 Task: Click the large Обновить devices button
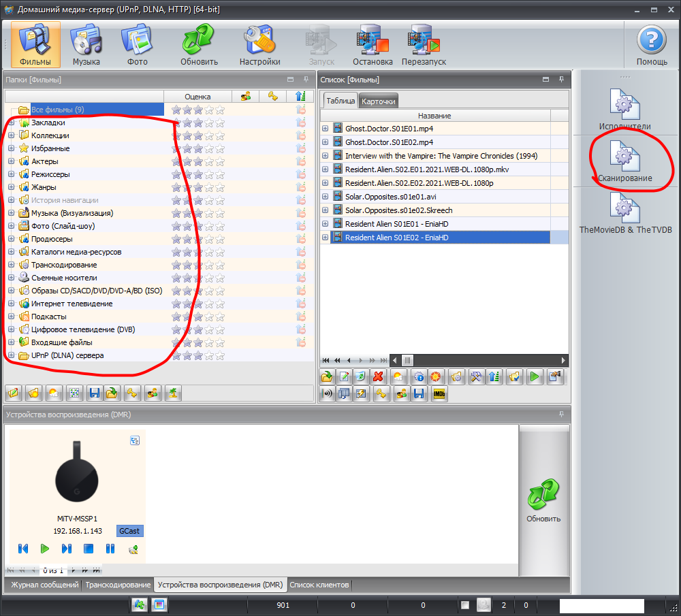(x=543, y=500)
